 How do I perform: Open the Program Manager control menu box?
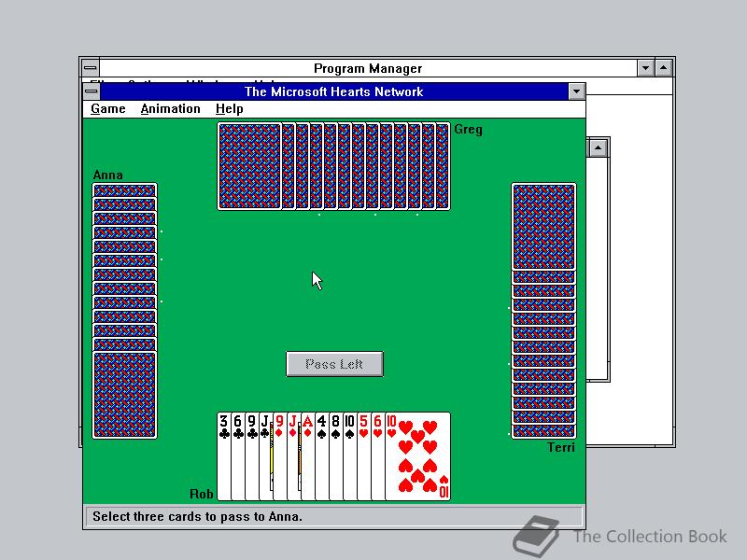pos(90,68)
